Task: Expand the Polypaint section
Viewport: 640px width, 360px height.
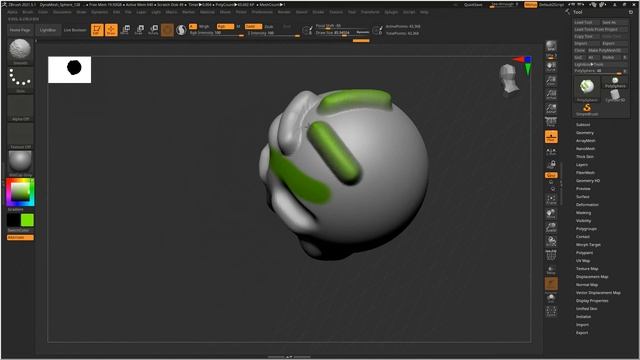Action: tap(584, 253)
